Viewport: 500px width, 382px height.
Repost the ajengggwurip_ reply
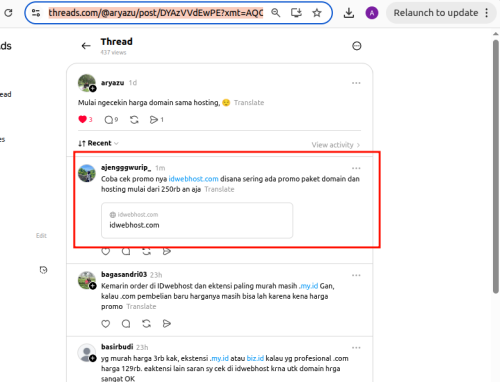(146, 251)
